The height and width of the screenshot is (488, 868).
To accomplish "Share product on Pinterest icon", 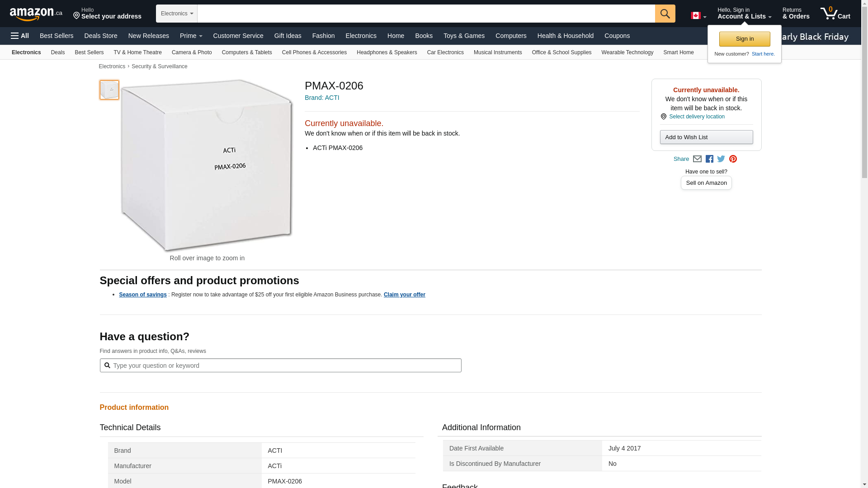I will 733,159.
